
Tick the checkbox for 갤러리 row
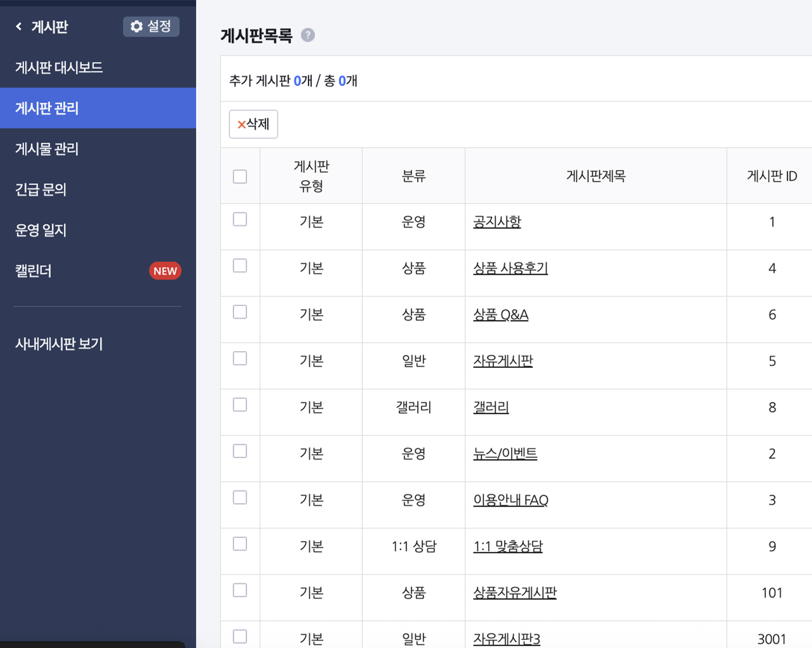click(240, 405)
